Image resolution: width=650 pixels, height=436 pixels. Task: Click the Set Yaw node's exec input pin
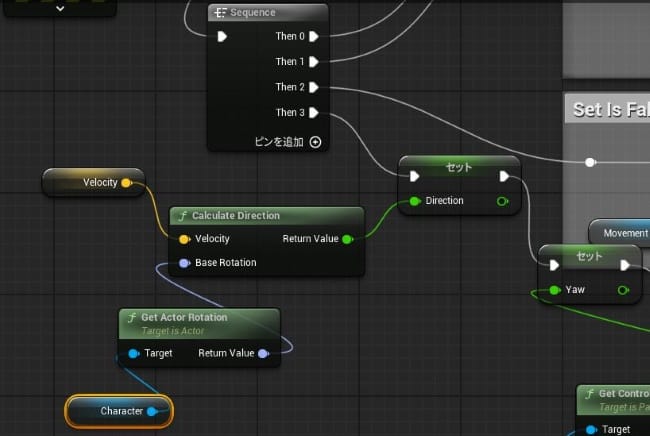[x=554, y=265]
